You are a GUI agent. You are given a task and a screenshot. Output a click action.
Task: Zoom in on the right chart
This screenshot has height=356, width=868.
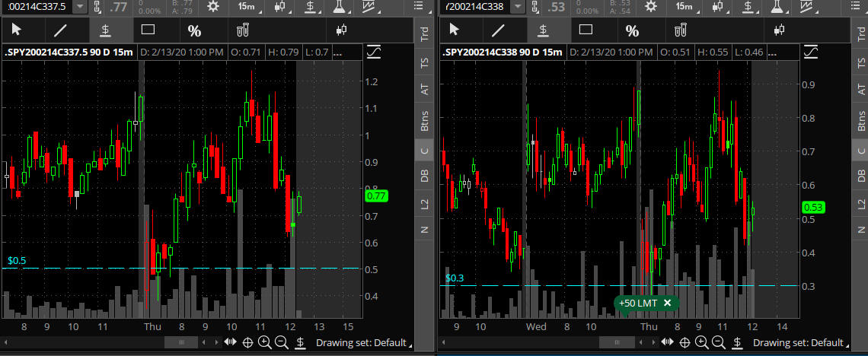tap(702, 342)
